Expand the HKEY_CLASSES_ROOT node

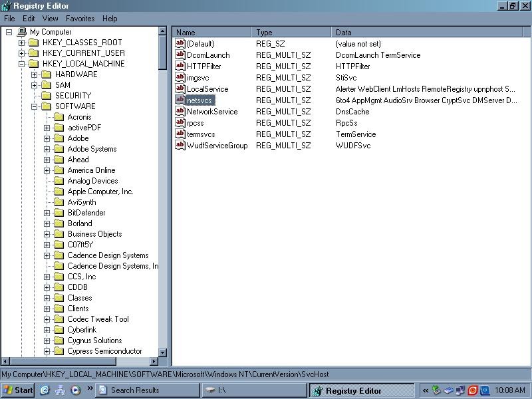tap(22, 43)
